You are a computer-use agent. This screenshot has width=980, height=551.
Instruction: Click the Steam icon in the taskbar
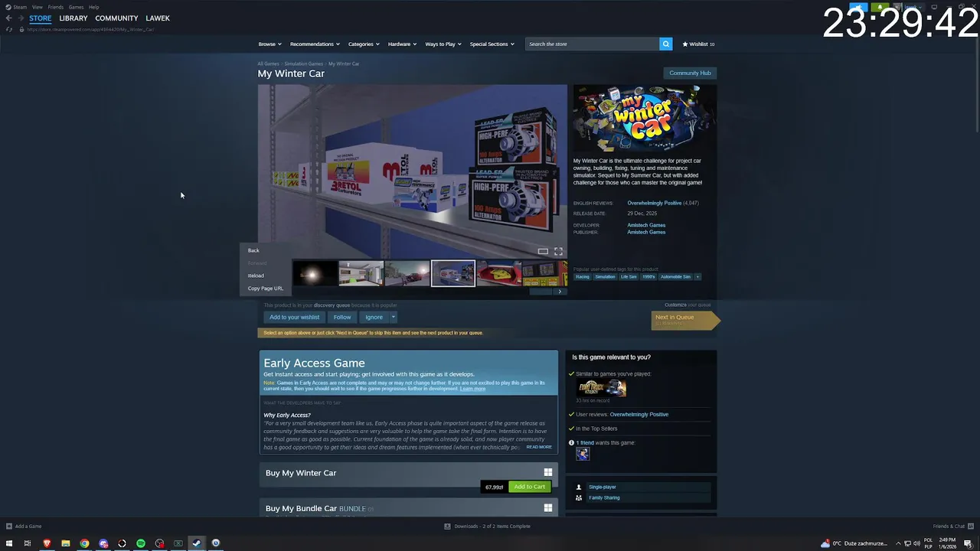click(x=197, y=543)
